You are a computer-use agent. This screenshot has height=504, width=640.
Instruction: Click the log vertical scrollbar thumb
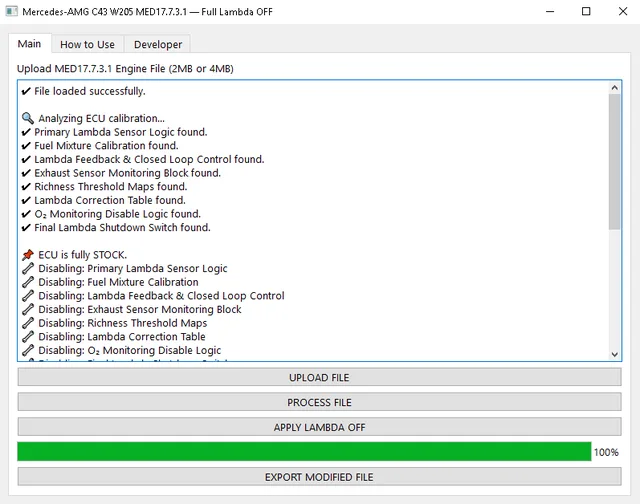(x=615, y=162)
